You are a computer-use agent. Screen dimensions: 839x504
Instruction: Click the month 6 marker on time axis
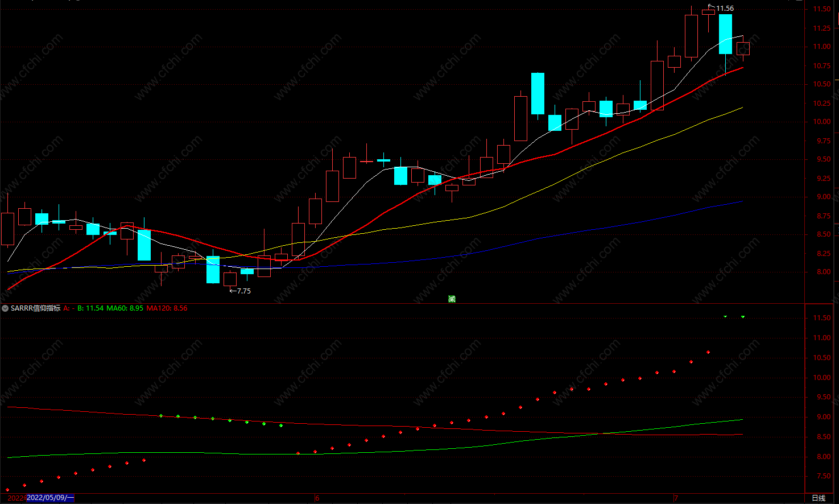pos(317,498)
